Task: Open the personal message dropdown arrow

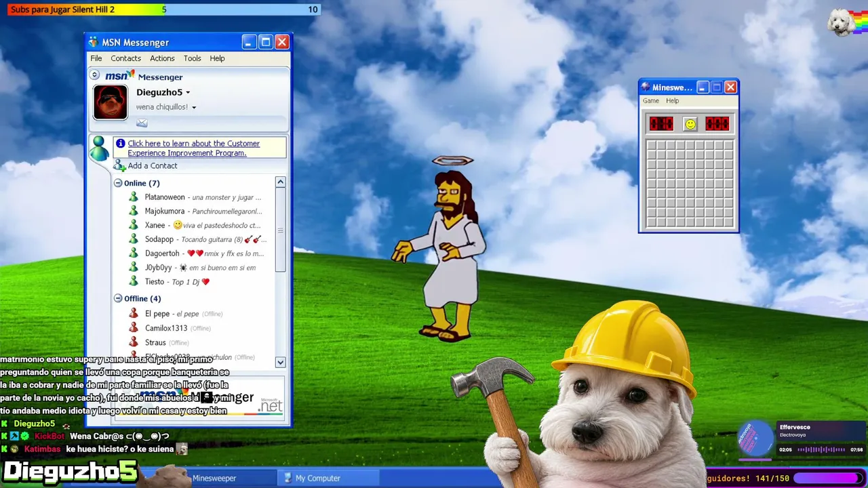Action: pyautogui.click(x=194, y=108)
